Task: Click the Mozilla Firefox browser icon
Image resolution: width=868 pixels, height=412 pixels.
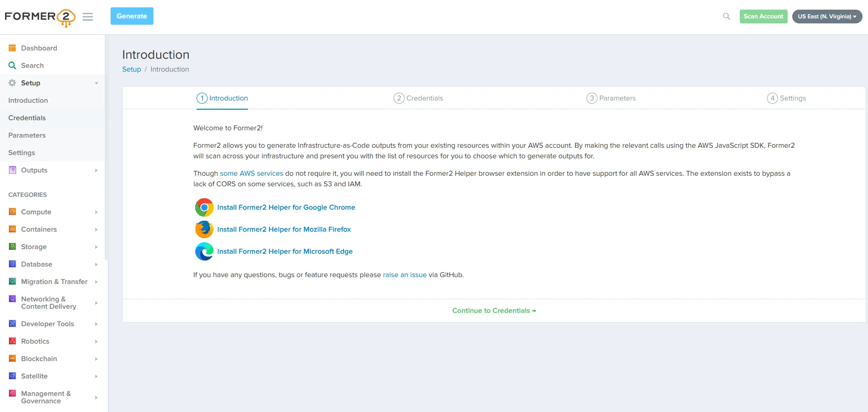Action: [204, 229]
